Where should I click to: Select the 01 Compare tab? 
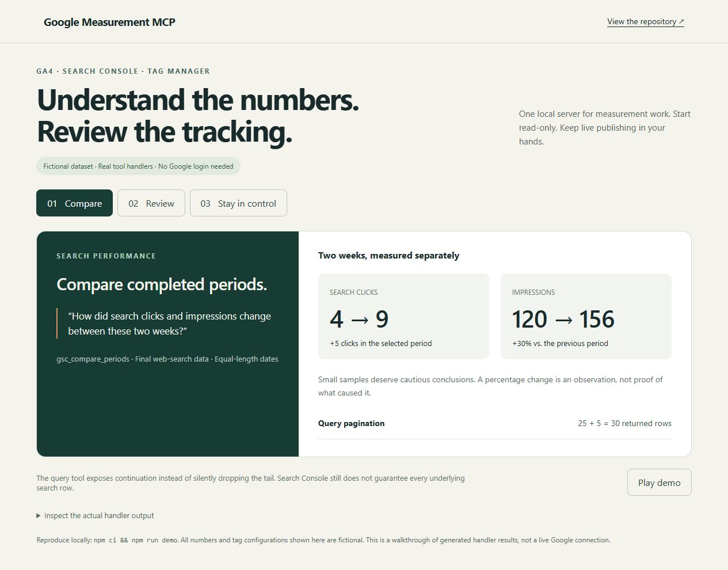pos(74,203)
